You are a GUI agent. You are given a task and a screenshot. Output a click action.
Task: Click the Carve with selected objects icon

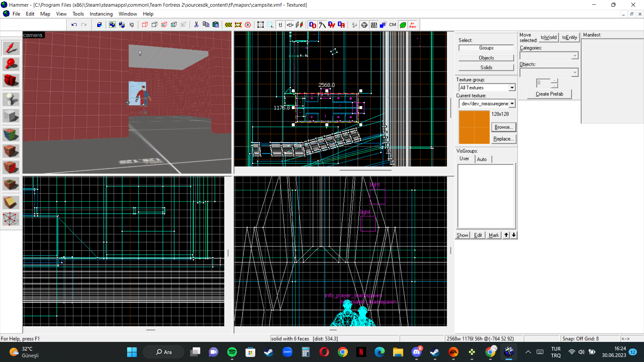point(99,25)
